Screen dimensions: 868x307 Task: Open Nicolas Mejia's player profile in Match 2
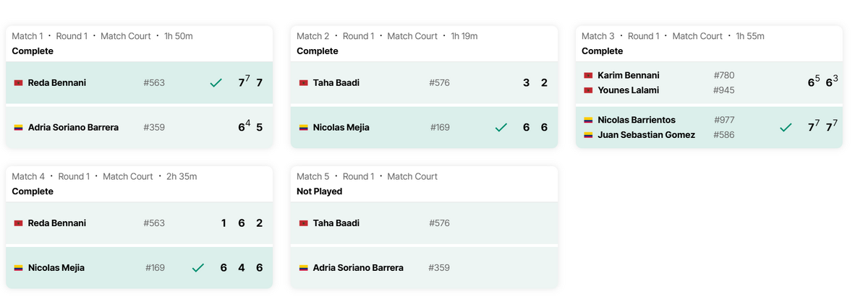[x=341, y=128]
